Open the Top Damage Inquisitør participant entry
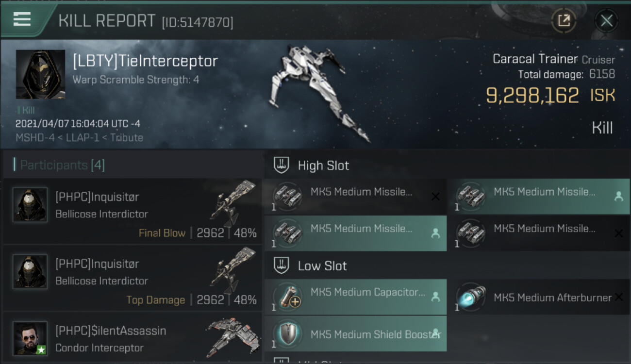The width and height of the screenshot is (631, 364). [x=132, y=278]
